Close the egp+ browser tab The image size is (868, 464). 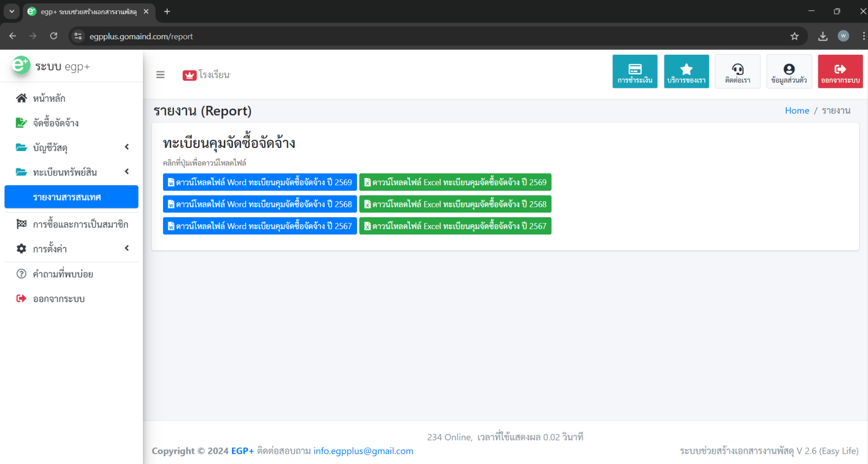(x=146, y=11)
